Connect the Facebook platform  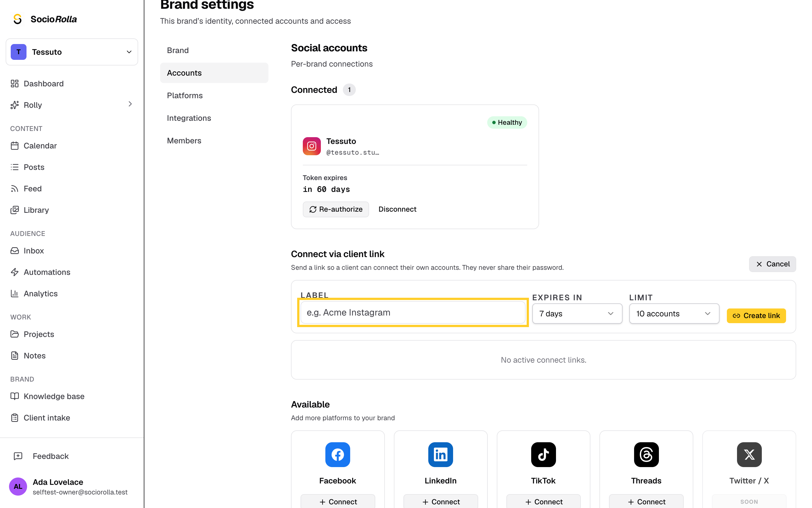coord(337,501)
